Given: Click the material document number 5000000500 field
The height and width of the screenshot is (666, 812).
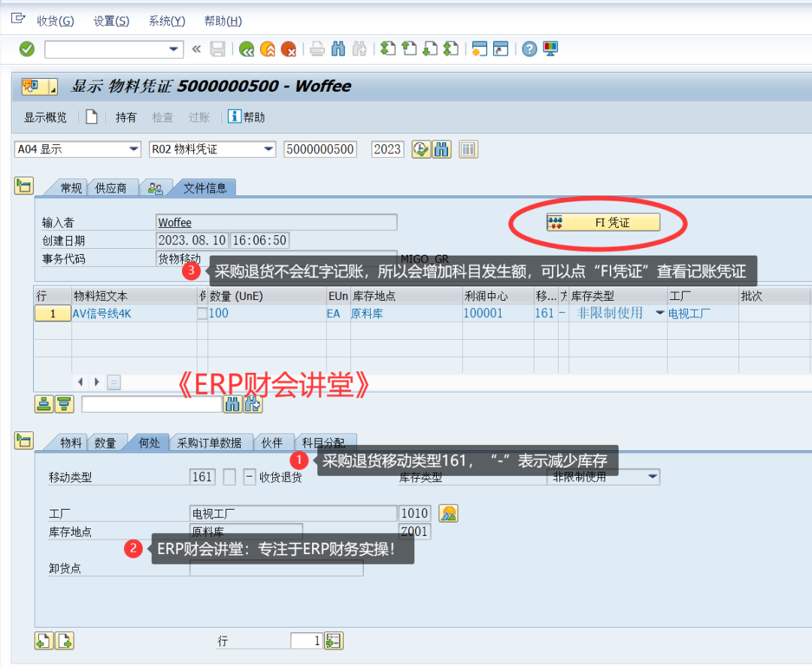Looking at the screenshot, I should 320,149.
